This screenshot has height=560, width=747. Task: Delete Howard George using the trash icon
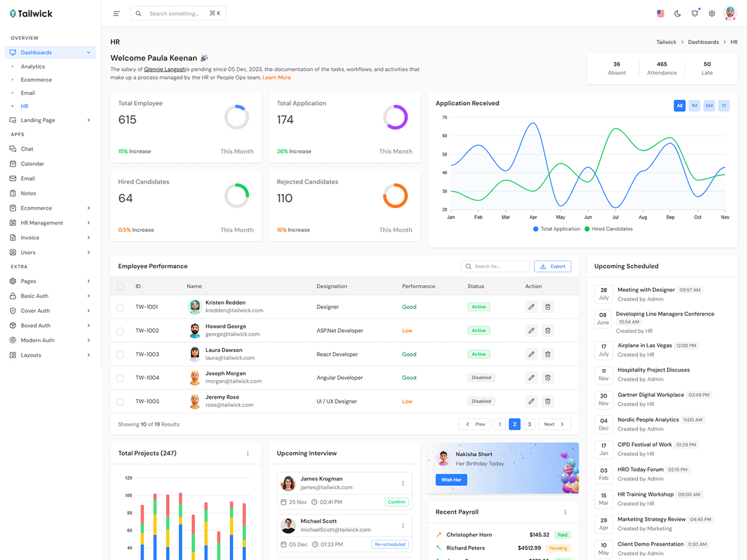click(548, 330)
